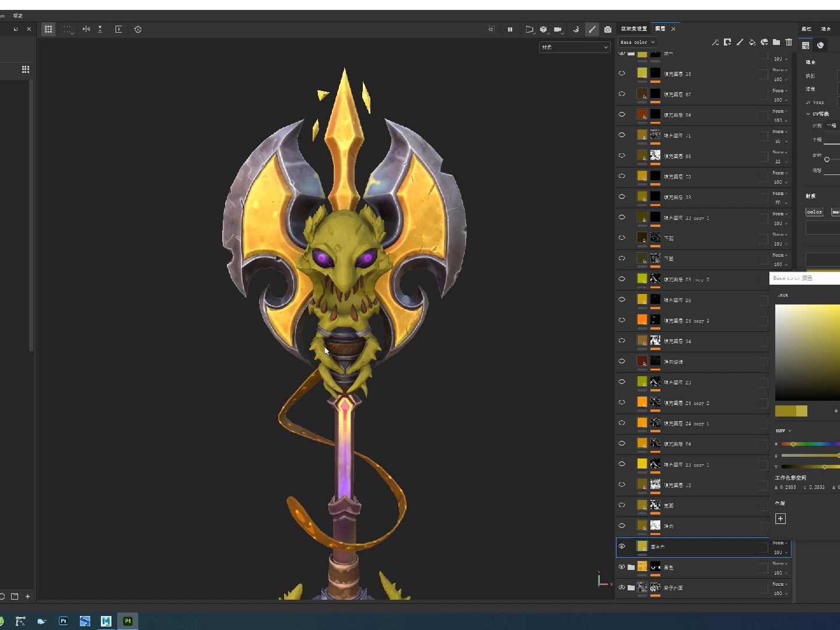Screen dimensions: 840x630
Task: Click the grid display icon in the top toolbar
Action: [48, 29]
